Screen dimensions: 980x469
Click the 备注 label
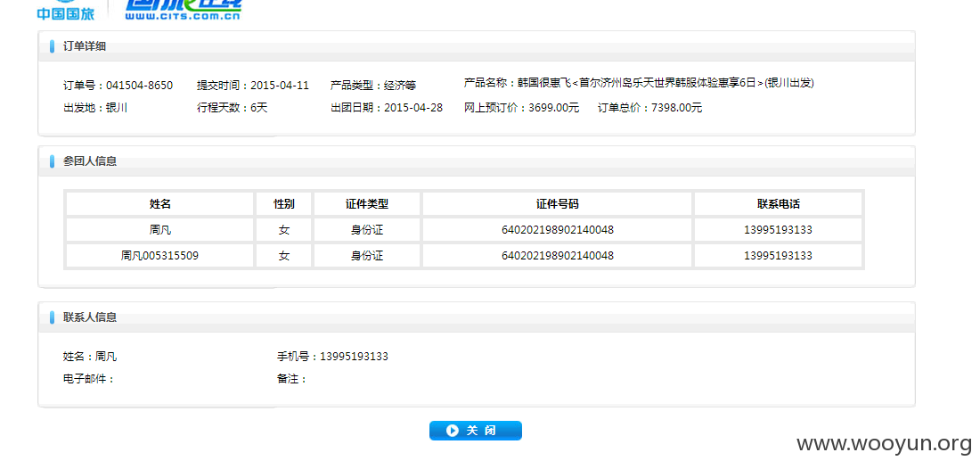tap(292, 378)
